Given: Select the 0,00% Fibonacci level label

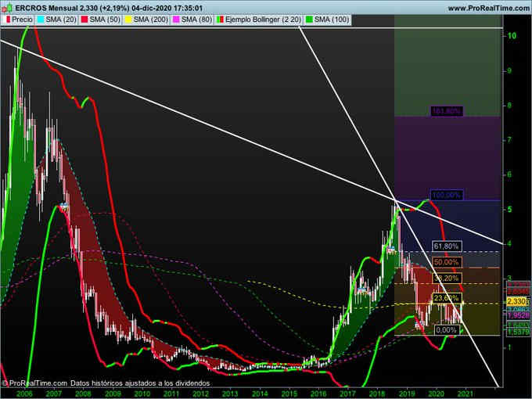Looking at the screenshot, I should (447, 330).
